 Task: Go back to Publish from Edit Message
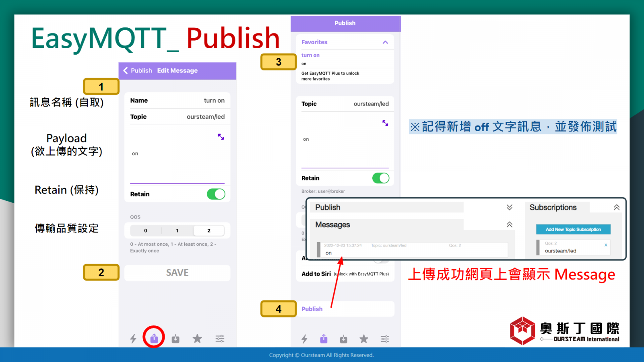[x=138, y=70]
